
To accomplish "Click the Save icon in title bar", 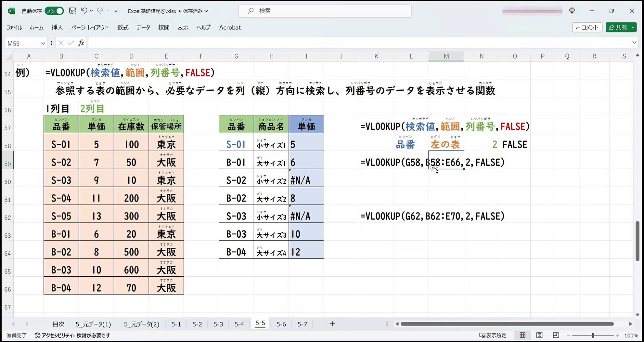I will (x=72, y=11).
